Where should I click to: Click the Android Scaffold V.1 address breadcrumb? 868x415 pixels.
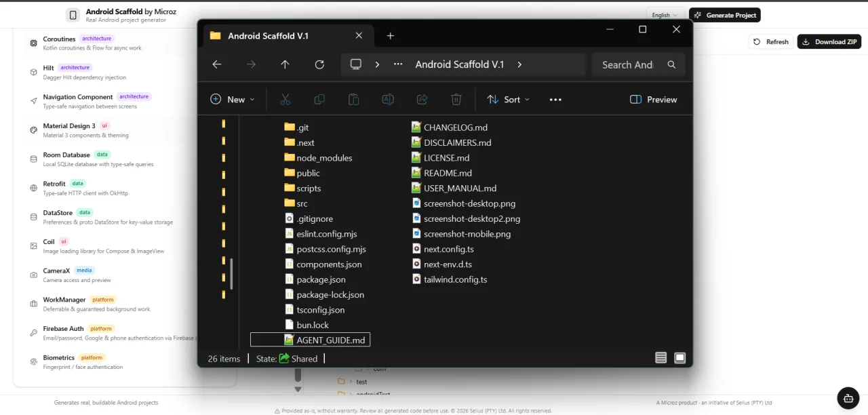[460, 64]
